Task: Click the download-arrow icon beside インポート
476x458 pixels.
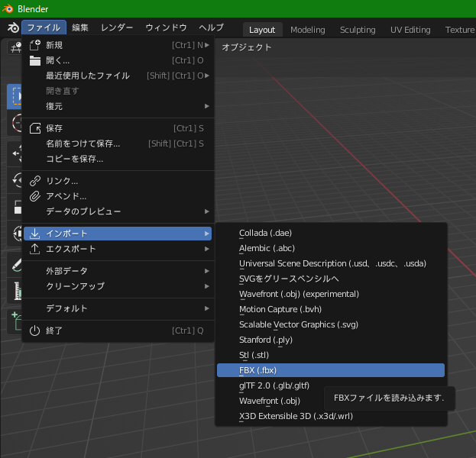Action: coord(35,234)
